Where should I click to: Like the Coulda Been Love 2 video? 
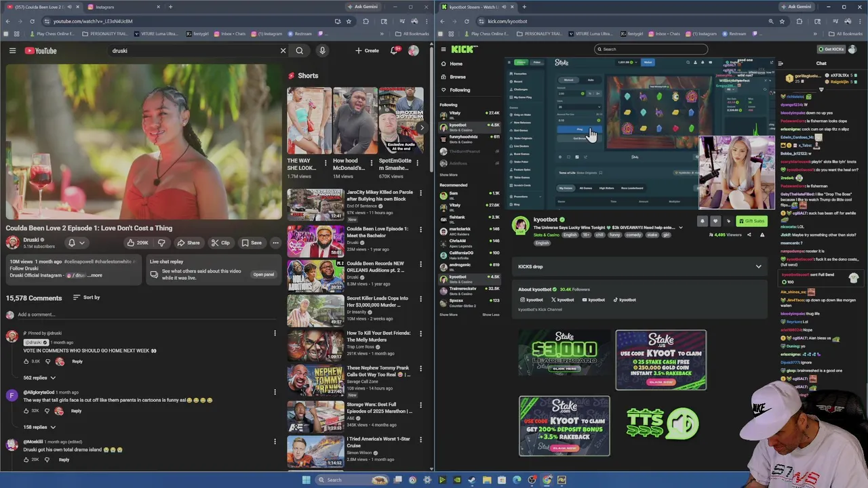click(138, 243)
